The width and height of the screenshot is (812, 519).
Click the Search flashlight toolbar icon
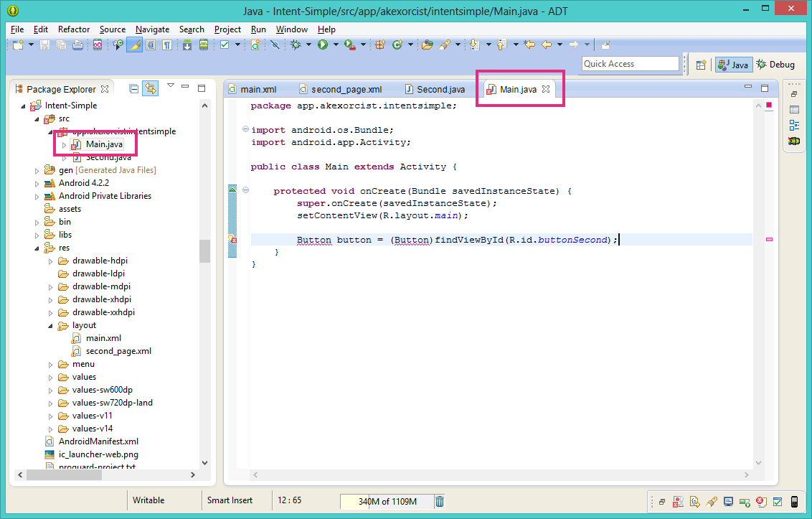pos(444,45)
